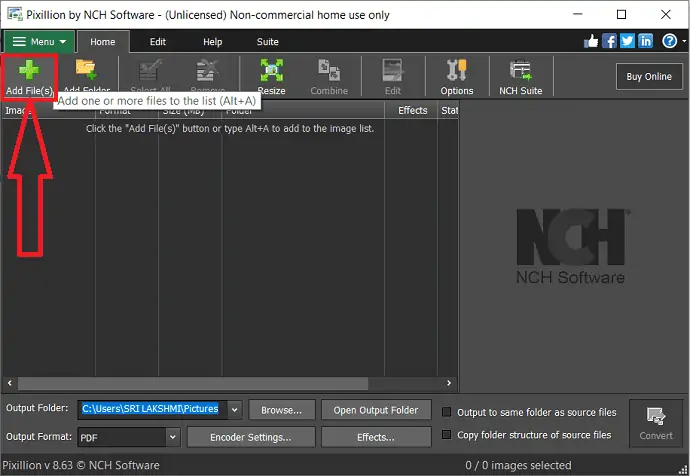Click the Stat column header
The width and height of the screenshot is (690, 476).
[448, 110]
